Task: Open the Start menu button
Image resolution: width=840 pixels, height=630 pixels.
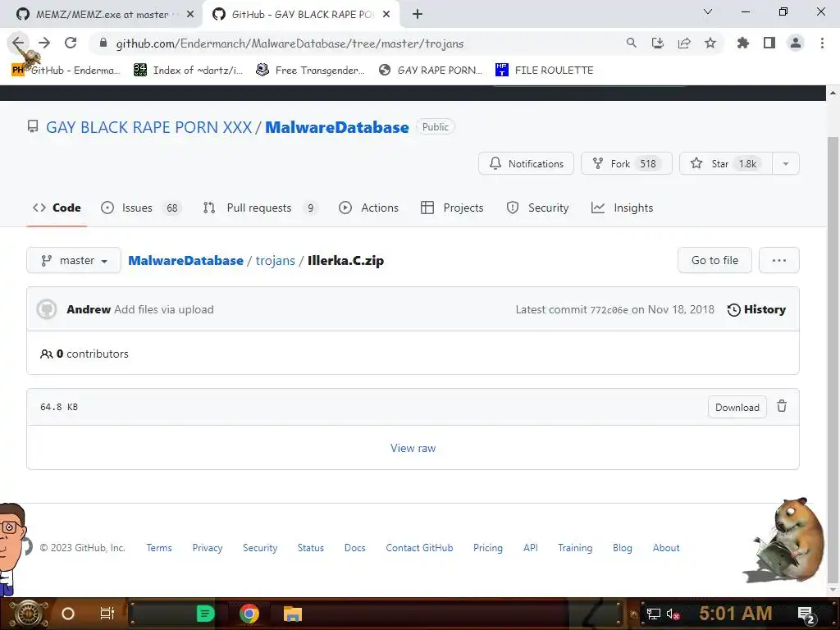Action: (x=29, y=614)
